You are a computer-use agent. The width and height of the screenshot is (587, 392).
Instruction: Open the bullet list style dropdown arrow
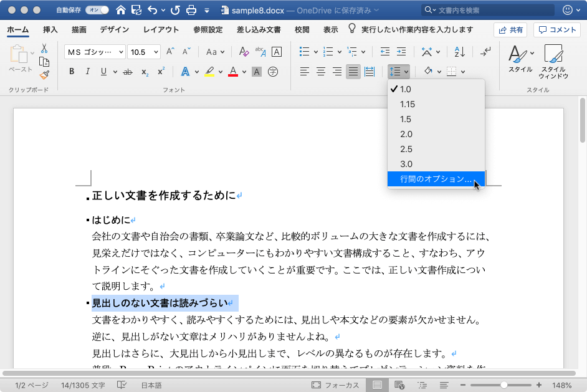[x=315, y=52]
